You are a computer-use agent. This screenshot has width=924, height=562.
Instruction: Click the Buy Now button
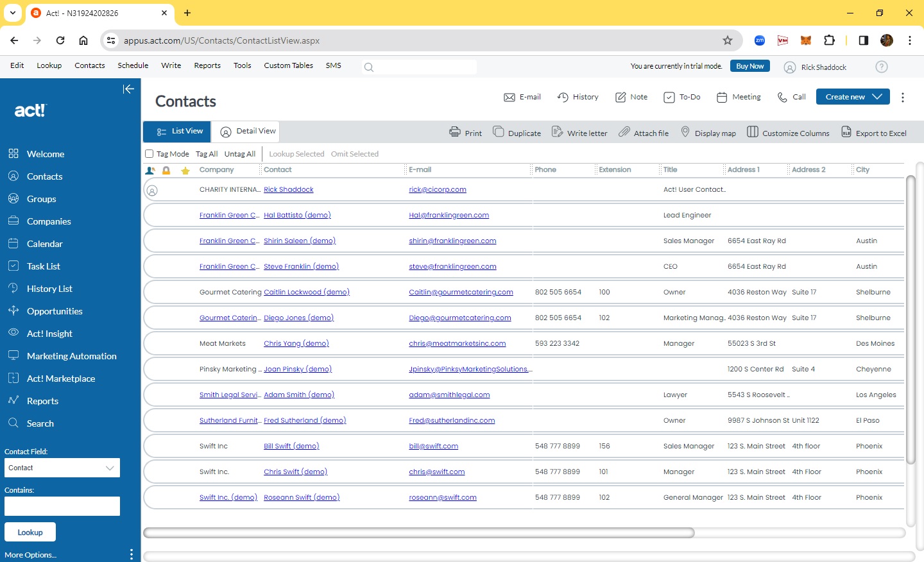750,66
